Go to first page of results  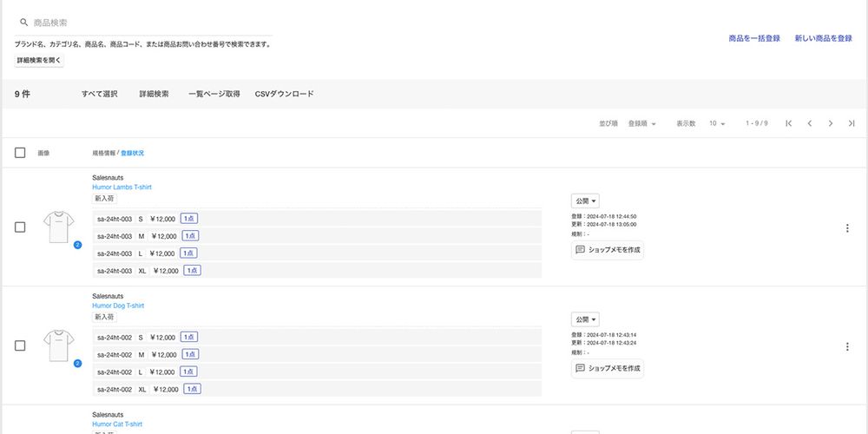click(x=788, y=123)
